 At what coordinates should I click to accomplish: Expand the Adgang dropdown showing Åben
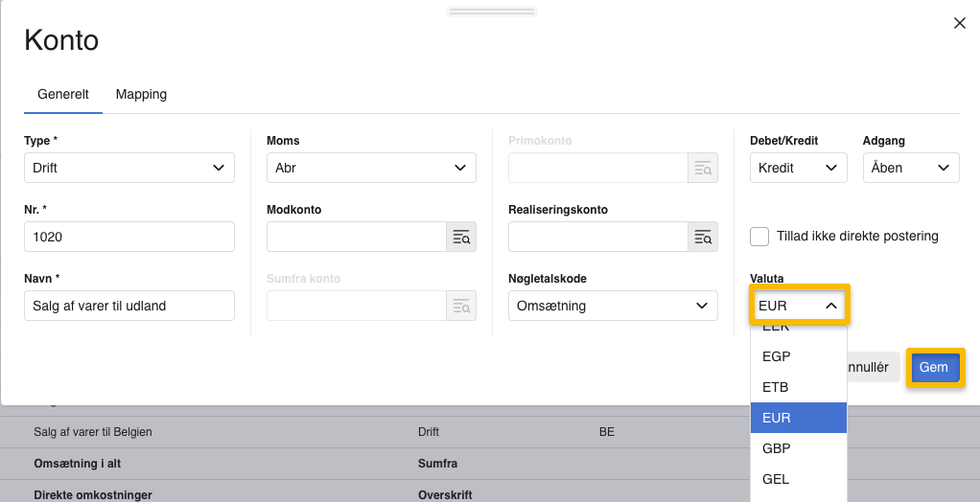[910, 168]
